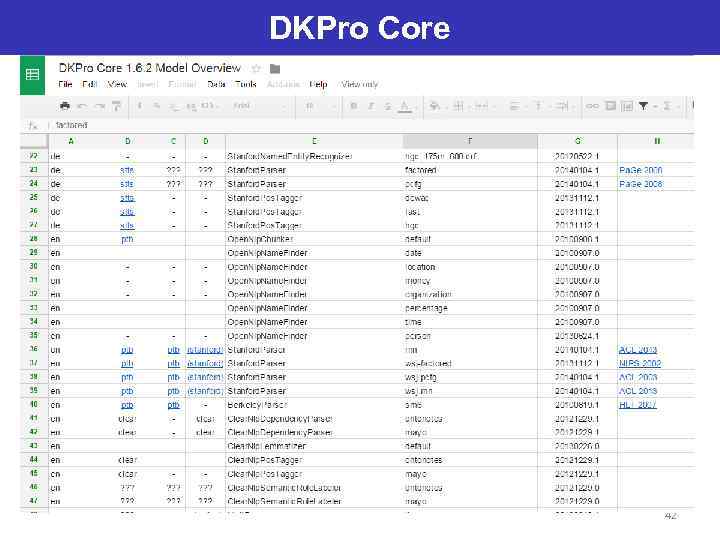Select the Paint format tool
Image resolution: width=720 pixels, height=540 pixels.
coord(117,106)
